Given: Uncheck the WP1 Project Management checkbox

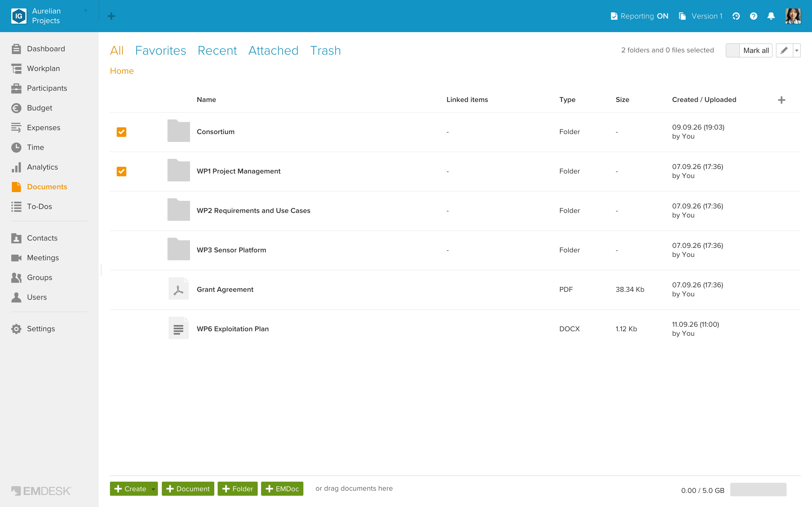Looking at the screenshot, I should pos(122,171).
